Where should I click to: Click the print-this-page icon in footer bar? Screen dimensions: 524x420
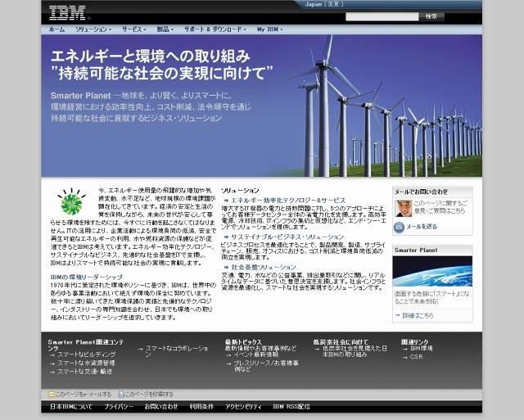click(122, 395)
